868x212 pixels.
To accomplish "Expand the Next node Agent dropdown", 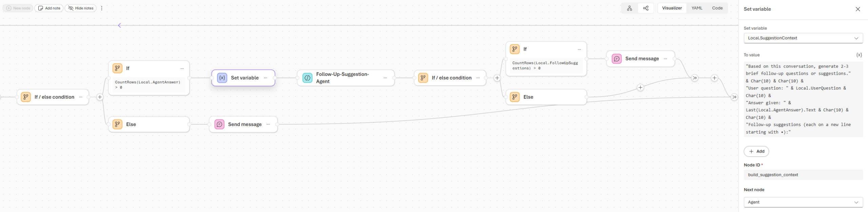I will pyautogui.click(x=803, y=202).
